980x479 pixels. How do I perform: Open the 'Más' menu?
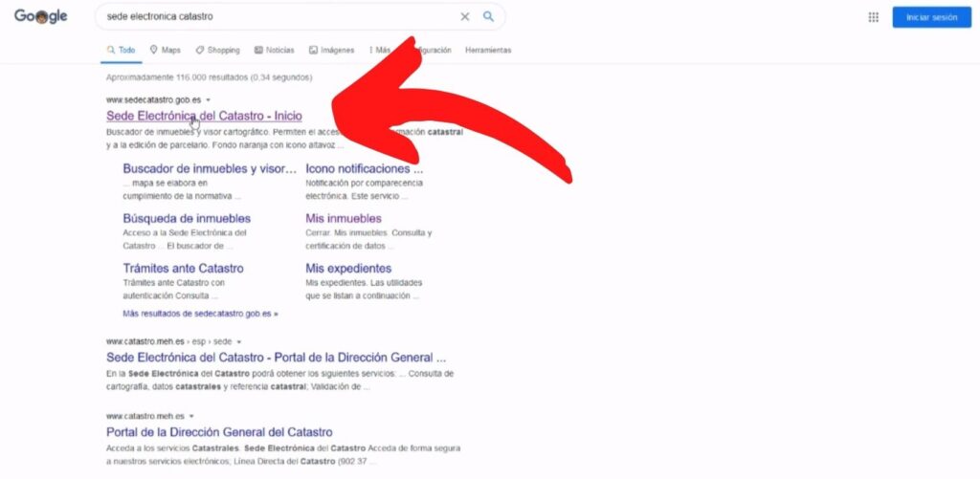[x=380, y=50]
